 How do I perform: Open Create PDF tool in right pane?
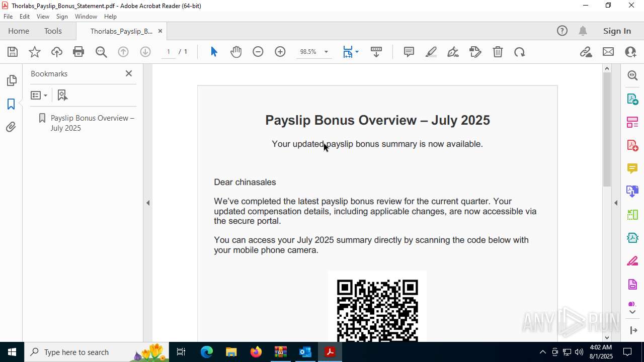pyautogui.click(x=632, y=145)
